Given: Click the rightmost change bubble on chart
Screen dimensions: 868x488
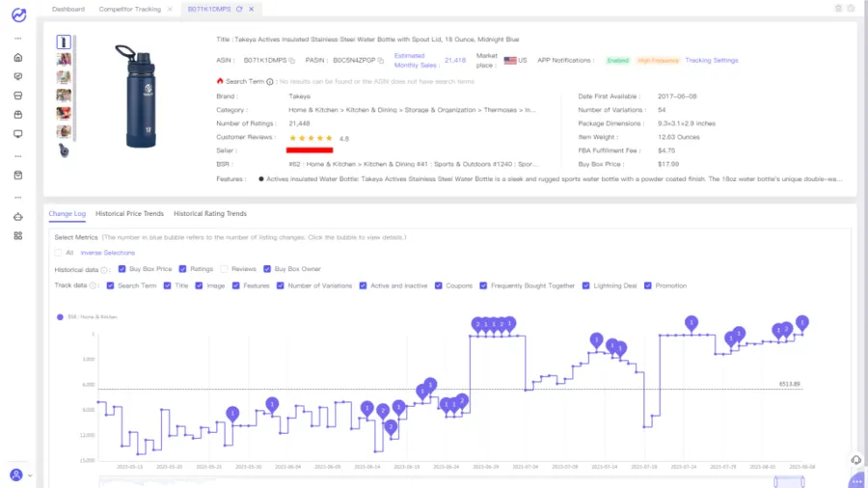Looking at the screenshot, I should coord(802,323).
